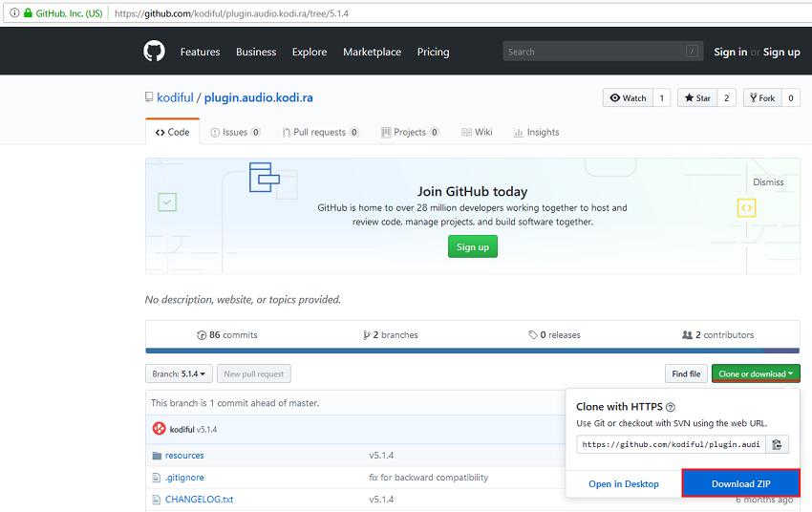Click Open in Desktop
This screenshot has width=812, height=512.
624,483
